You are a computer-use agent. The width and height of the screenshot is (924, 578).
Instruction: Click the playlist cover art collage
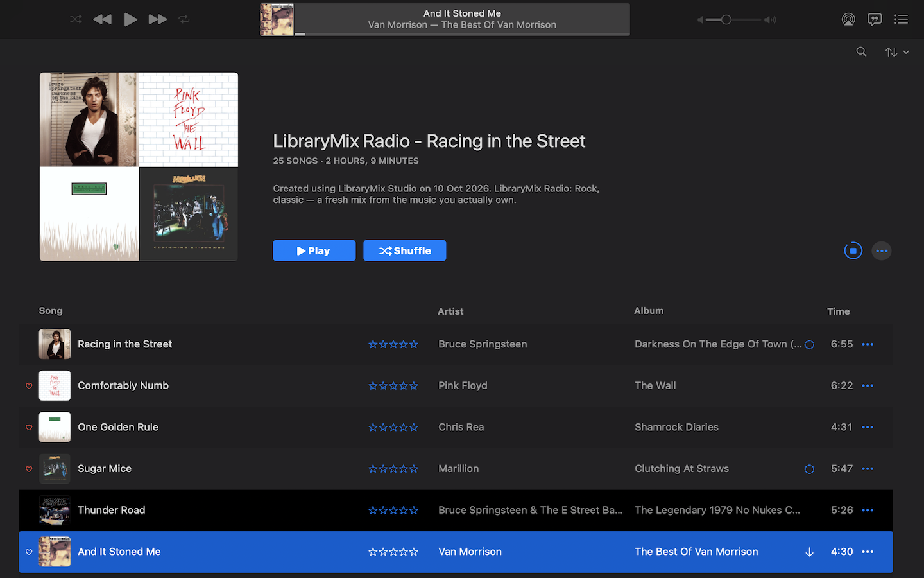click(x=139, y=167)
